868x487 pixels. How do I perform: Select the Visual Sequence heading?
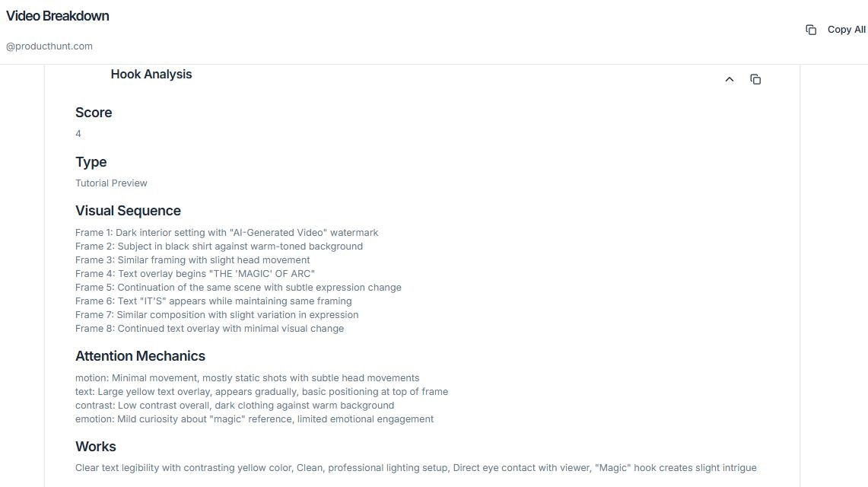[x=128, y=211]
